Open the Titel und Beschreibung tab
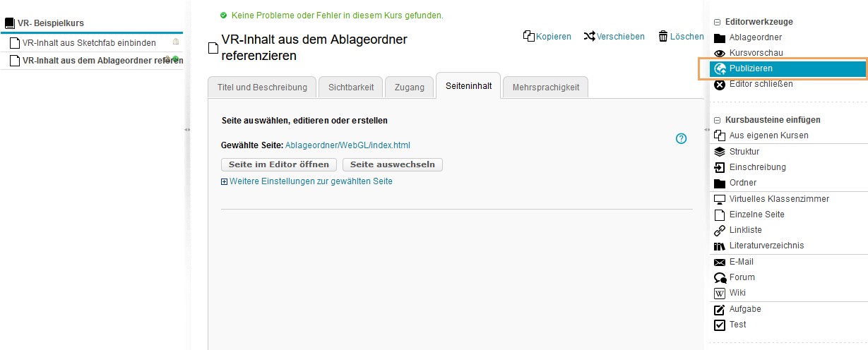 click(262, 87)
